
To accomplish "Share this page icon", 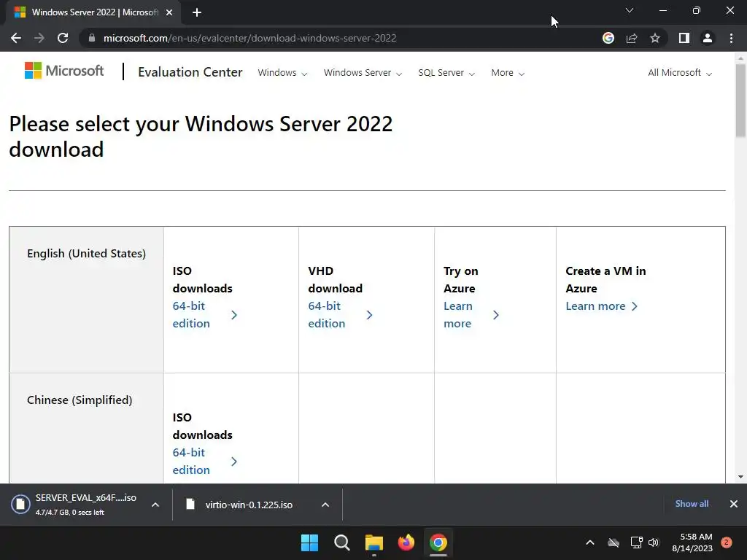I will point(632,38).
